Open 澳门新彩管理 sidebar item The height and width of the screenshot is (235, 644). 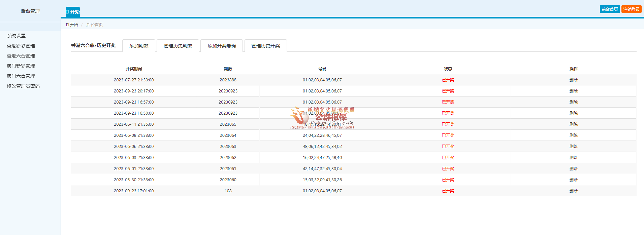click(21, 66)
